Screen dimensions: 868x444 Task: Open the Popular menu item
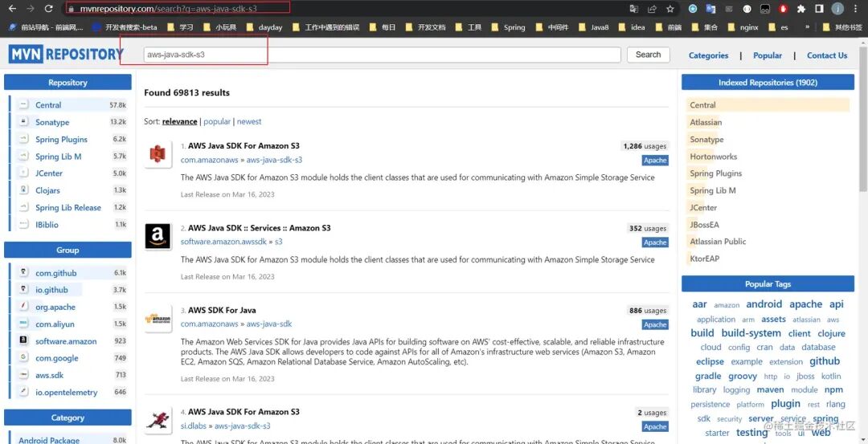768,55
